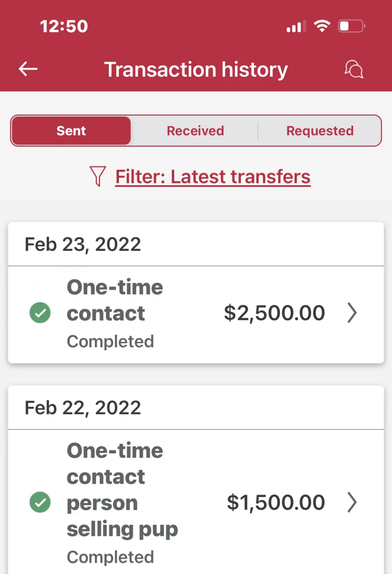Screen dimensions: 392x574
Task: Expand the $2,500.00 transaction chevron
Action: pos(352,313)
